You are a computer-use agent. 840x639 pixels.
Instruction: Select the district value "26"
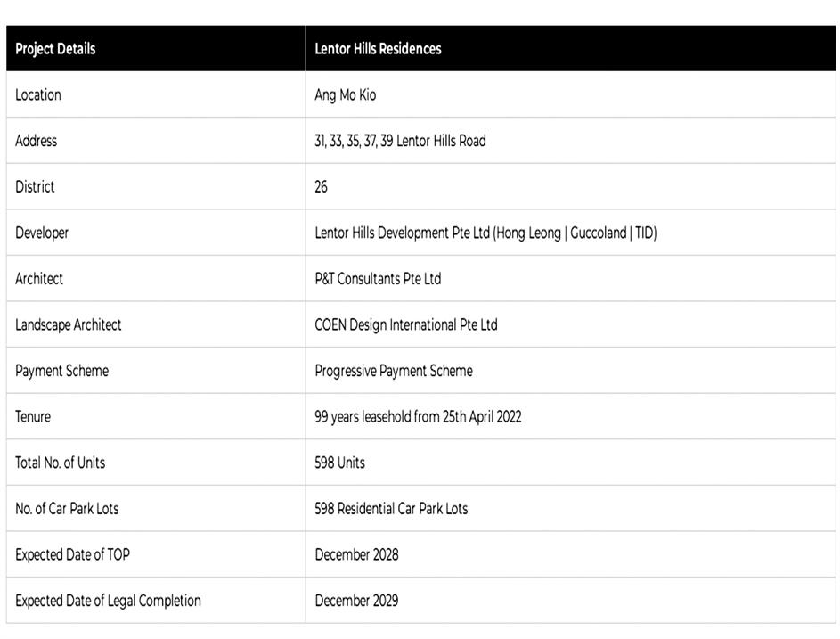coord(322,187)
